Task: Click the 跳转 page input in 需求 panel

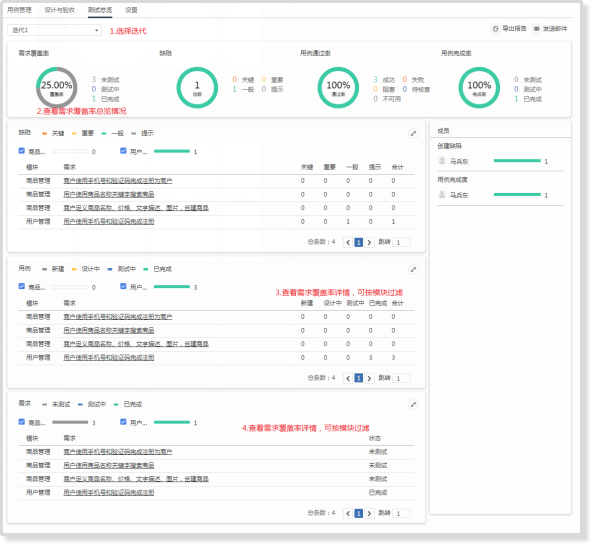Action: coord(401,513)
